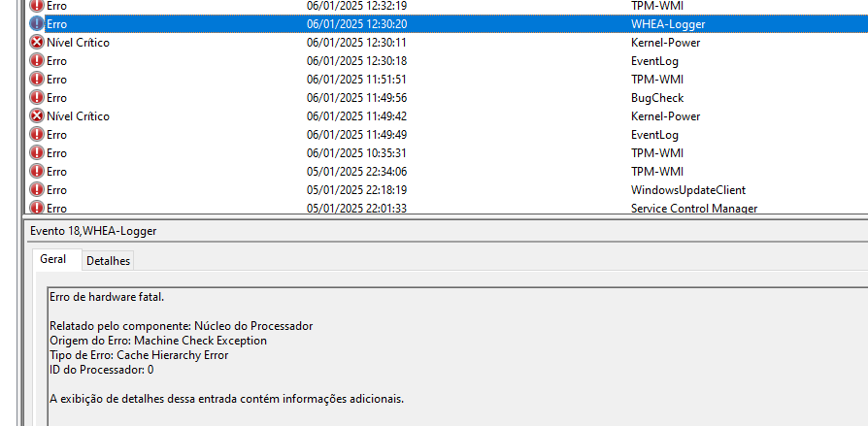868x426 pixels.
Task: Click TPM-WMI source at 11:51:51
Action: coord(657,80)
